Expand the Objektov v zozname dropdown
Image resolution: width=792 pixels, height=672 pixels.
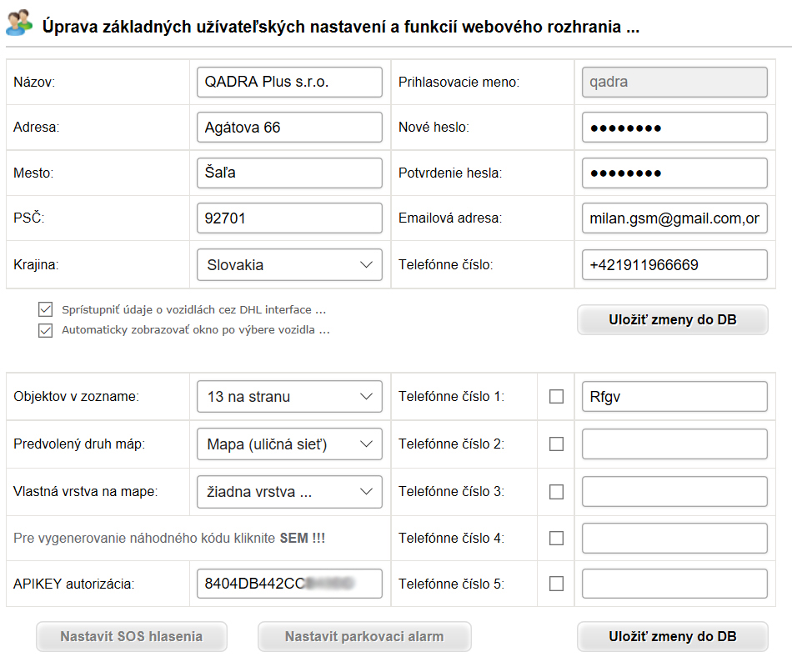coord(289,397)
